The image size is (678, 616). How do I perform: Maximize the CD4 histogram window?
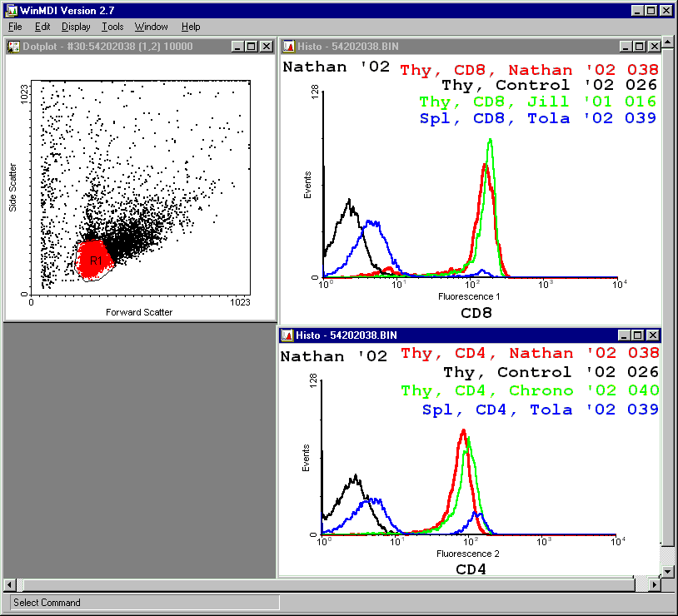(639, 335)
